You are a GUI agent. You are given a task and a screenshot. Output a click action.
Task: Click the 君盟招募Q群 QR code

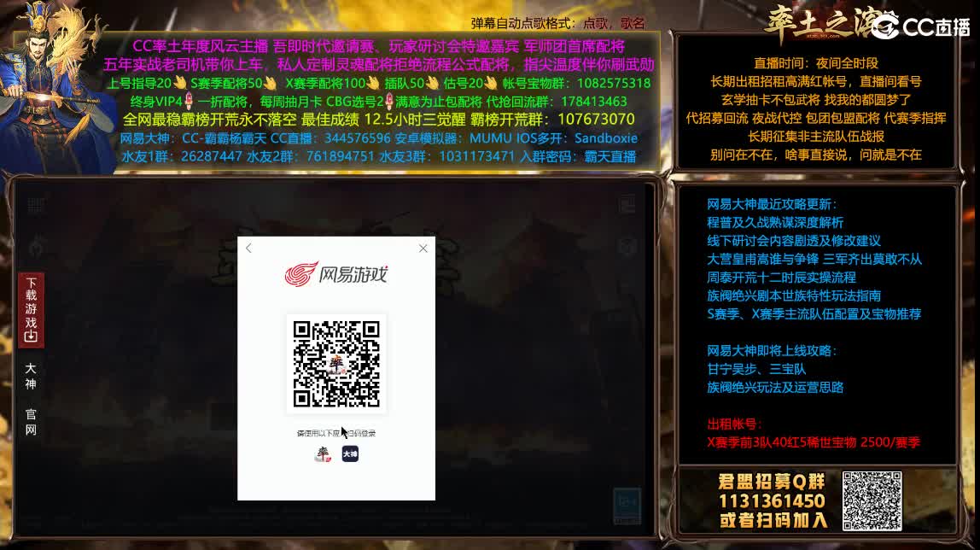click(872, 500)
